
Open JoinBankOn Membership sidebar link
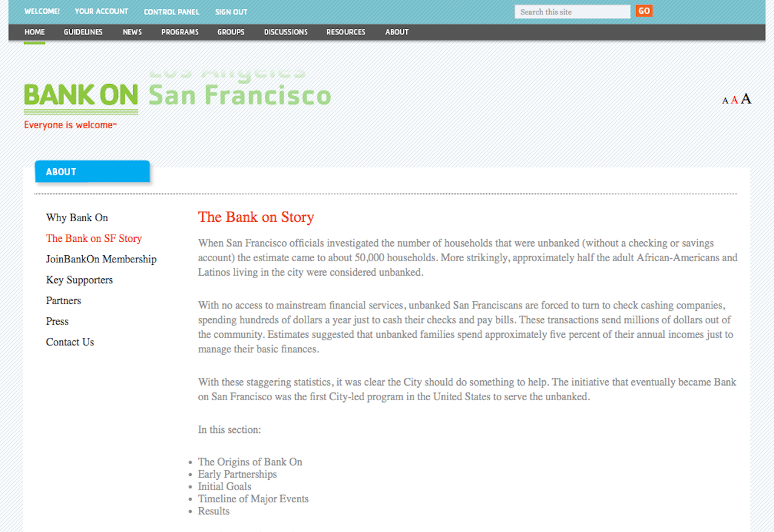click(101, 259)
